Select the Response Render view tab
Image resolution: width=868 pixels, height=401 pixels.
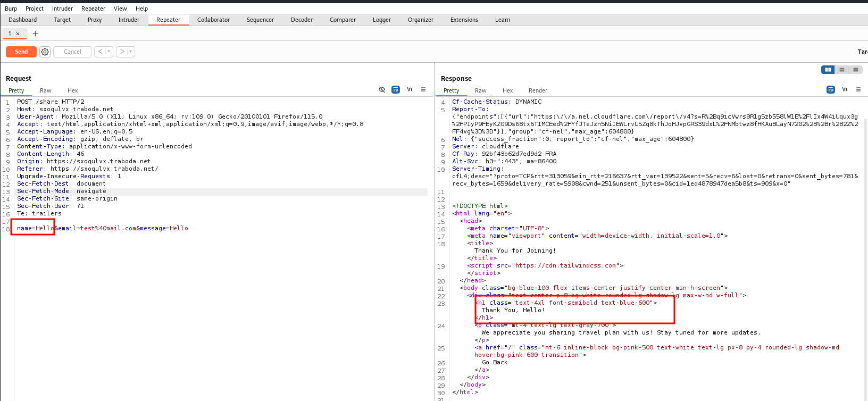point(538,90)
